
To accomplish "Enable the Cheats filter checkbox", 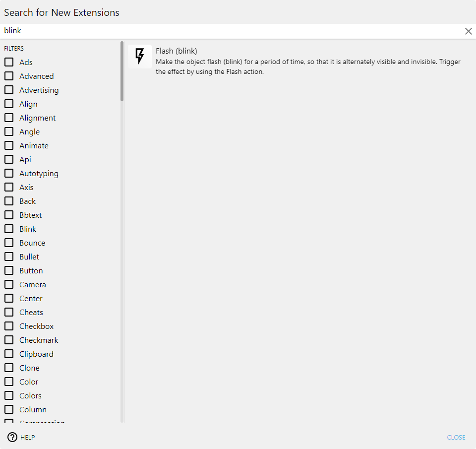I will coord(9,312).
